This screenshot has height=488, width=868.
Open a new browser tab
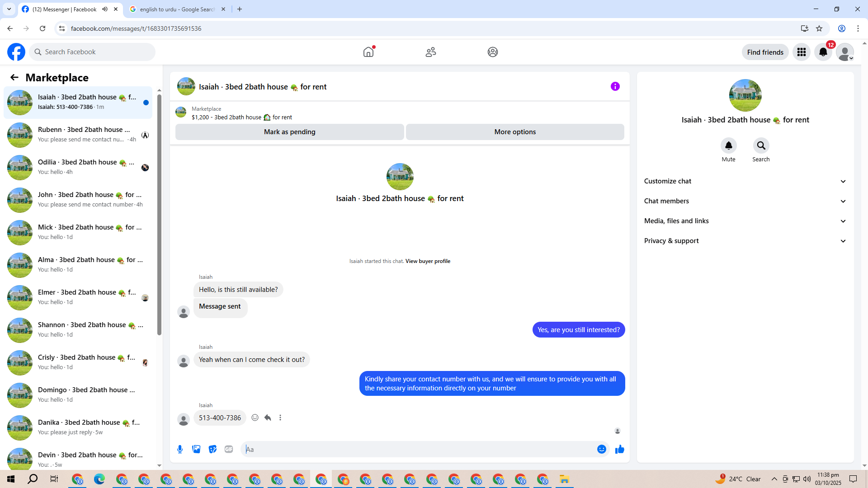(x=240, y=9)
